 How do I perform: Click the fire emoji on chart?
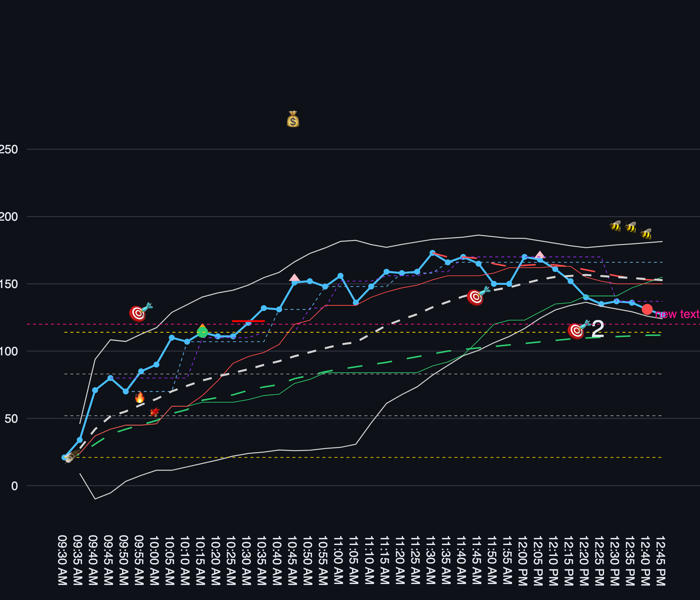tap(140, 397)
